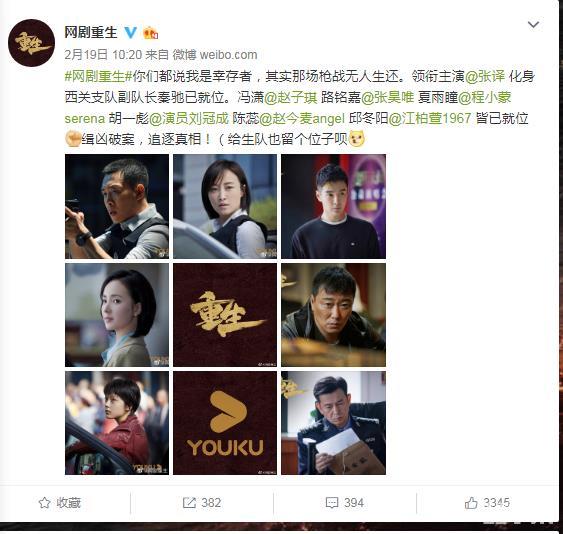Viewport: 563px width, 534px height.
Task: Open the gold 重生 title logo thumbnail
Action: pyautogui.click(x=225, y=315)
